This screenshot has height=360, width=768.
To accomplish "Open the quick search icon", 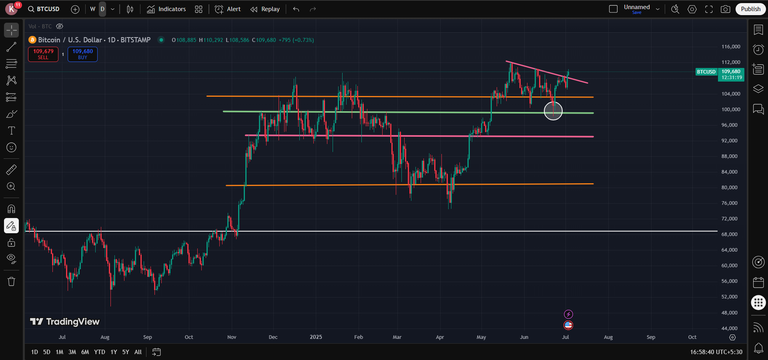I will pyautogui.click(x=675, y=9).
